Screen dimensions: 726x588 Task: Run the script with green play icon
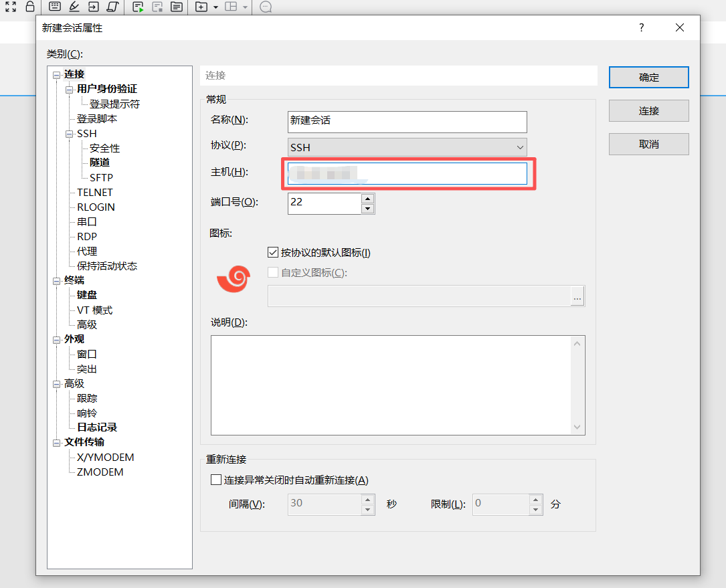coord(138,7)
